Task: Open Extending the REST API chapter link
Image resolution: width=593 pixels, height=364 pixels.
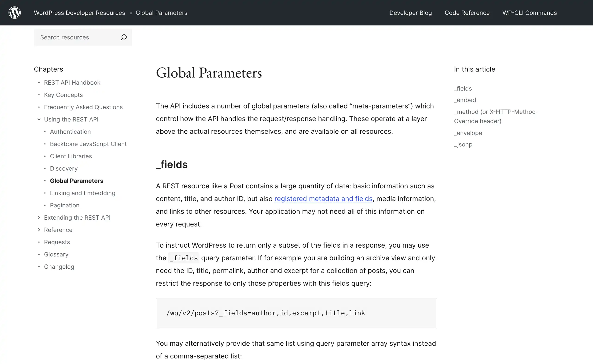Action: (x=77, y=218)
